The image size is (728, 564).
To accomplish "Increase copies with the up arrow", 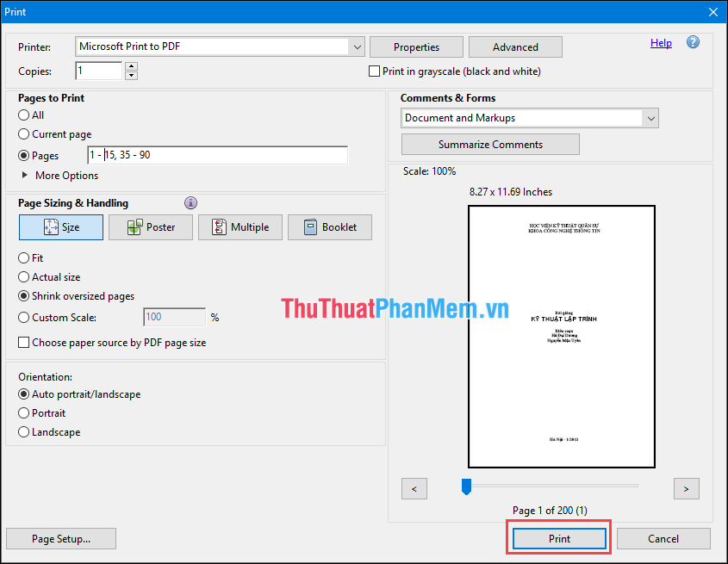I will (x=132, y=66).
